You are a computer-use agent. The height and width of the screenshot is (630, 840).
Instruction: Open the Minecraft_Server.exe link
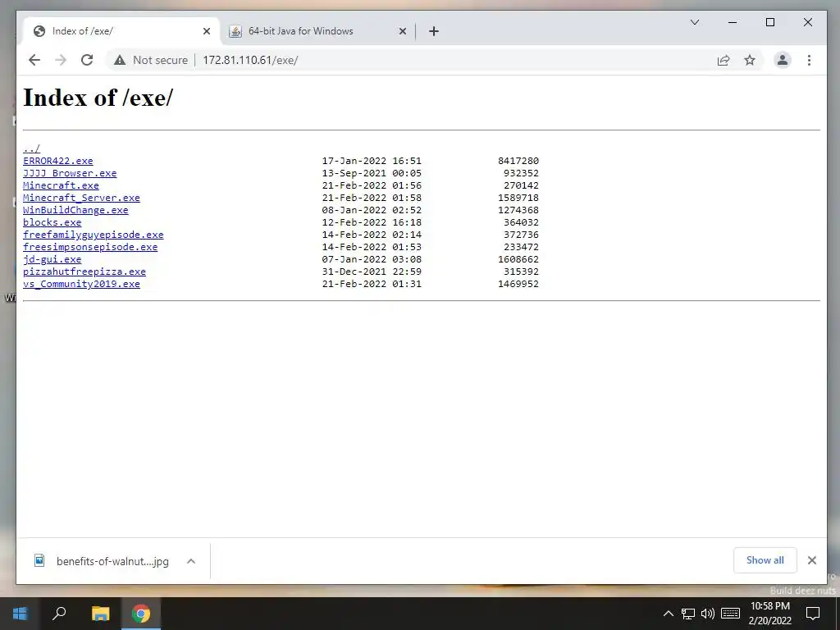coord(81,198)
